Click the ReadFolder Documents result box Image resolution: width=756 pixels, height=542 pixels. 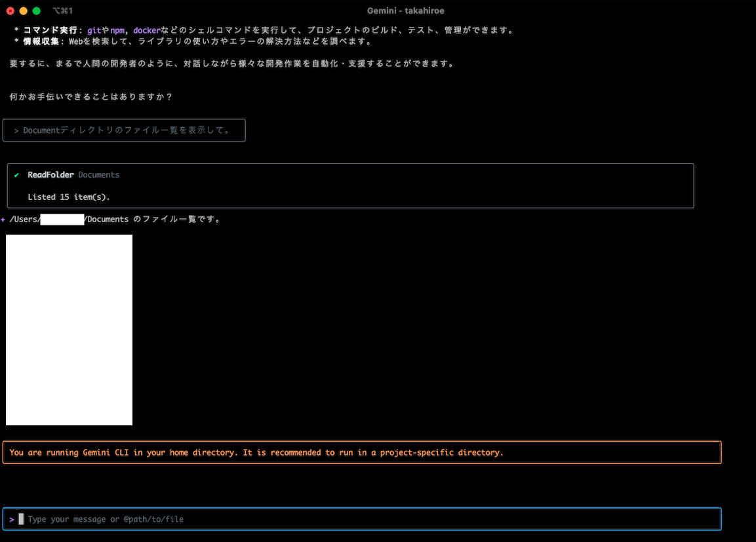349,185
